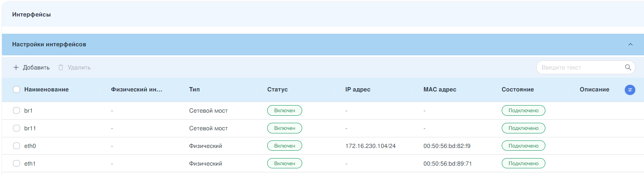
Task: Click the br11 interface name
Action: point(30,128)
